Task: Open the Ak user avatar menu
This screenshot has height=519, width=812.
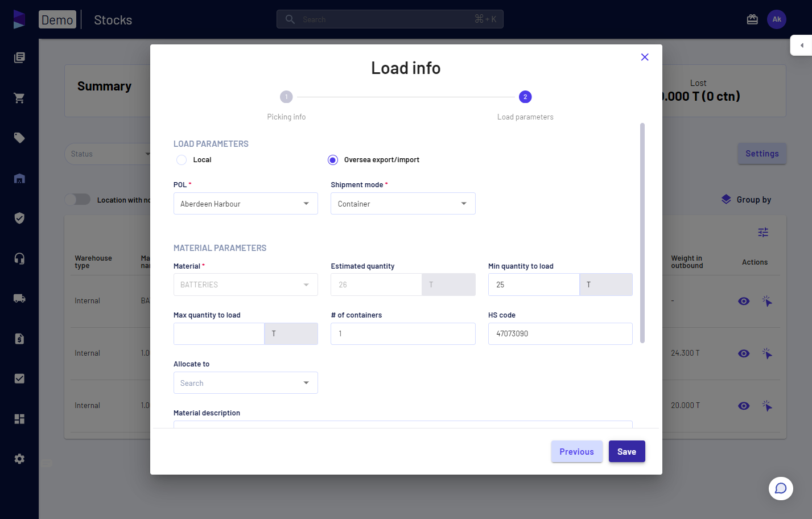Action: [777, 19]
